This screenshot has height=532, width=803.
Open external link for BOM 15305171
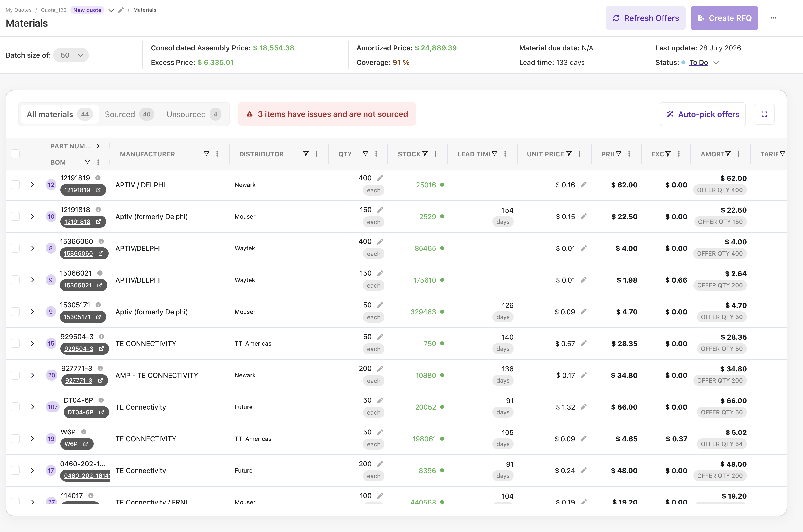click(x=98, y=317)
